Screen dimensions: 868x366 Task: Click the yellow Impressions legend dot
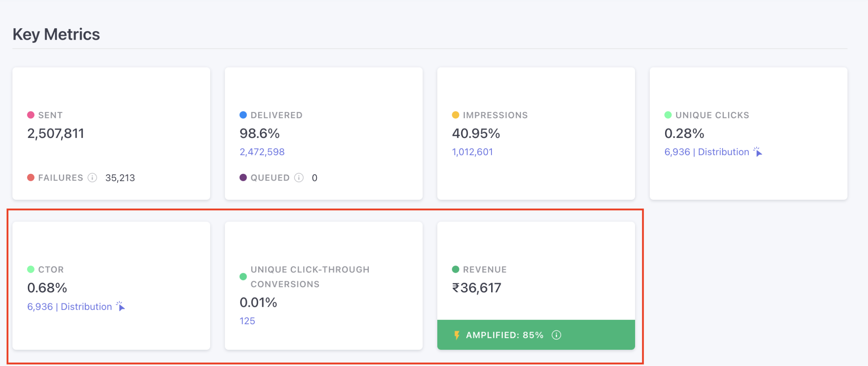(455, 115)
